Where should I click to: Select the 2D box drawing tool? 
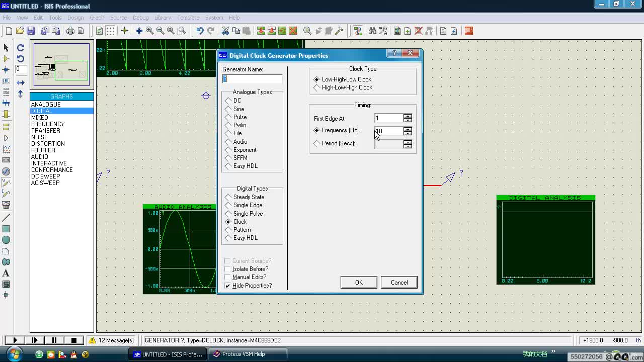click(6, 229)
